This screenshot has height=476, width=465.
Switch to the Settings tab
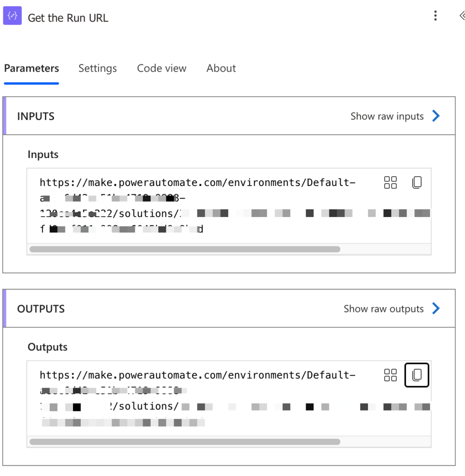click(x=98, y=68)
